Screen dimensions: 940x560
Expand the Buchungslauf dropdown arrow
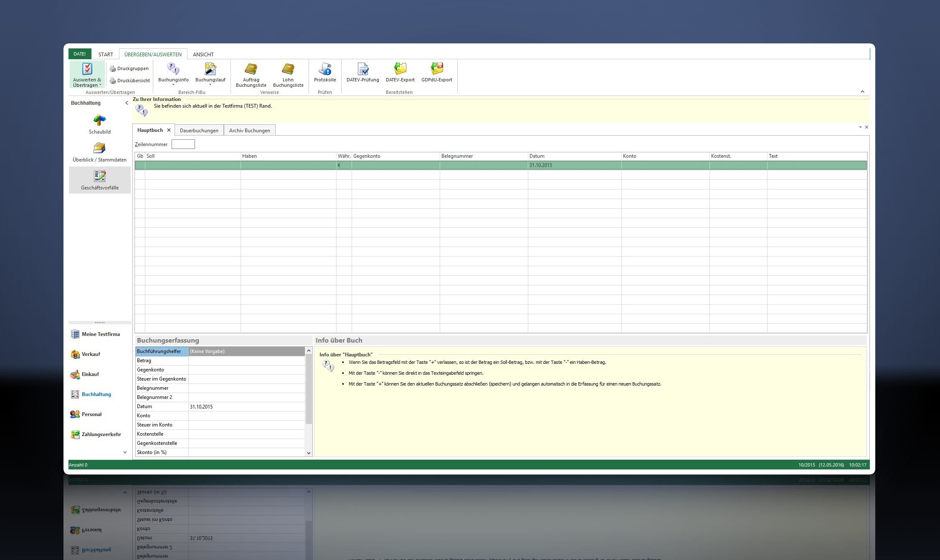210,85
